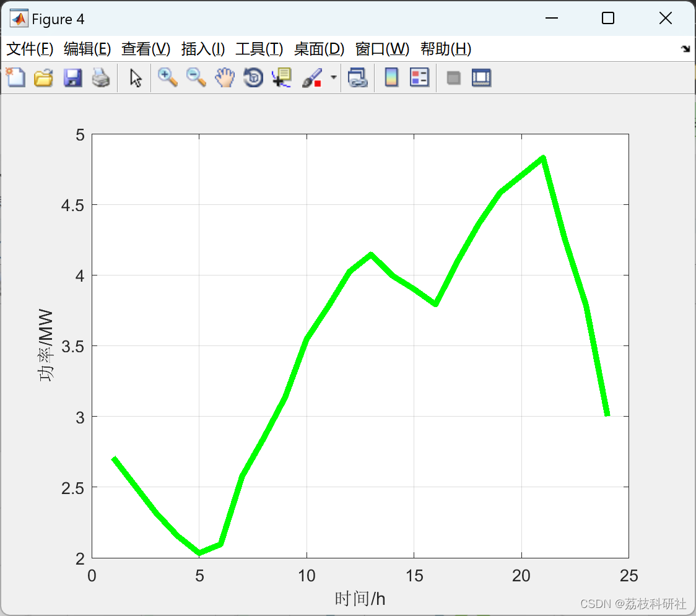Screen dimensions: 696x616
Task: Print the figure using the printer icon
Action: click(x=101, y=77)
